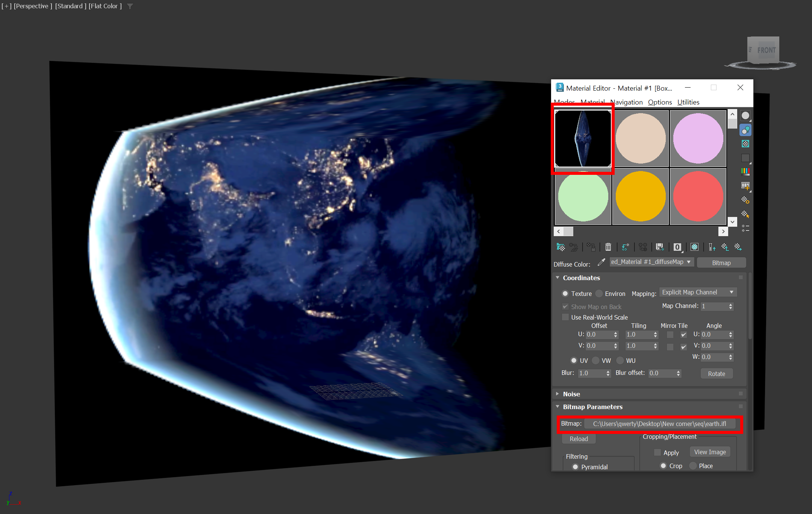Select the Environ radio button

click(x=599, y=294)
